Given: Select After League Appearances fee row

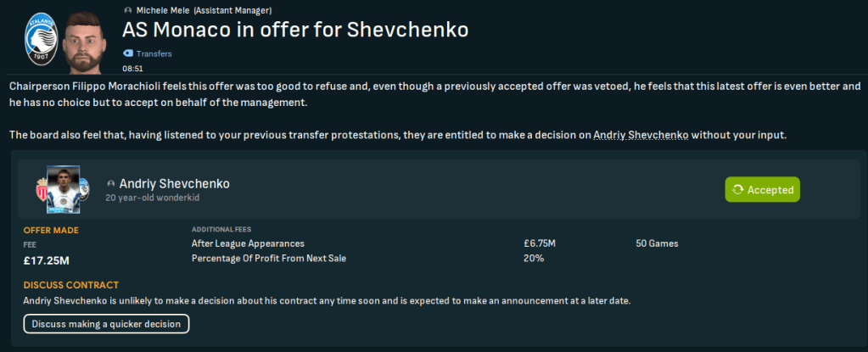Looking at the screenshot, I should (x=248, y=243).
